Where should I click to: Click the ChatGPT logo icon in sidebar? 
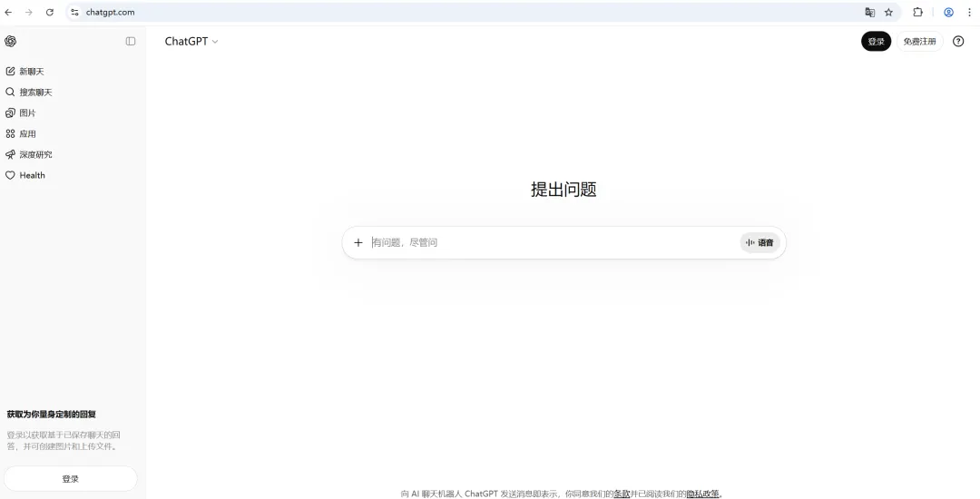pyautogui.click(x=10, y=41)
